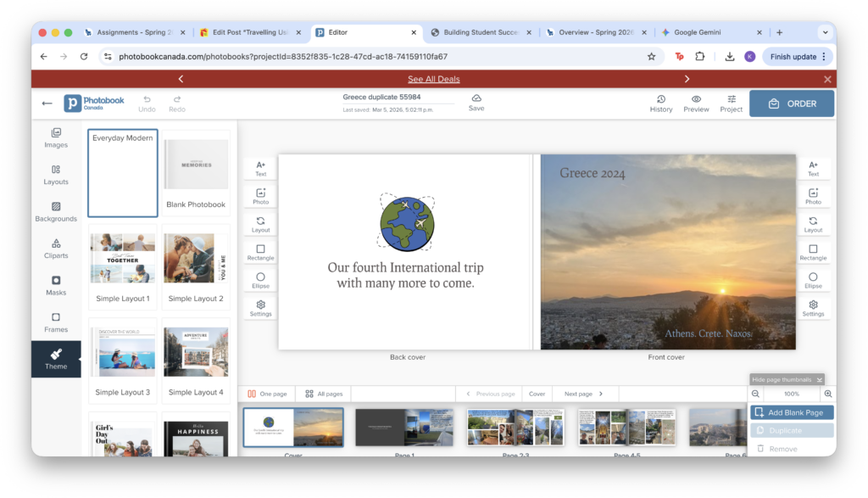Screen dimensions: 868x498
Task: Go to Next page arrow
Action: coord(584,394)
